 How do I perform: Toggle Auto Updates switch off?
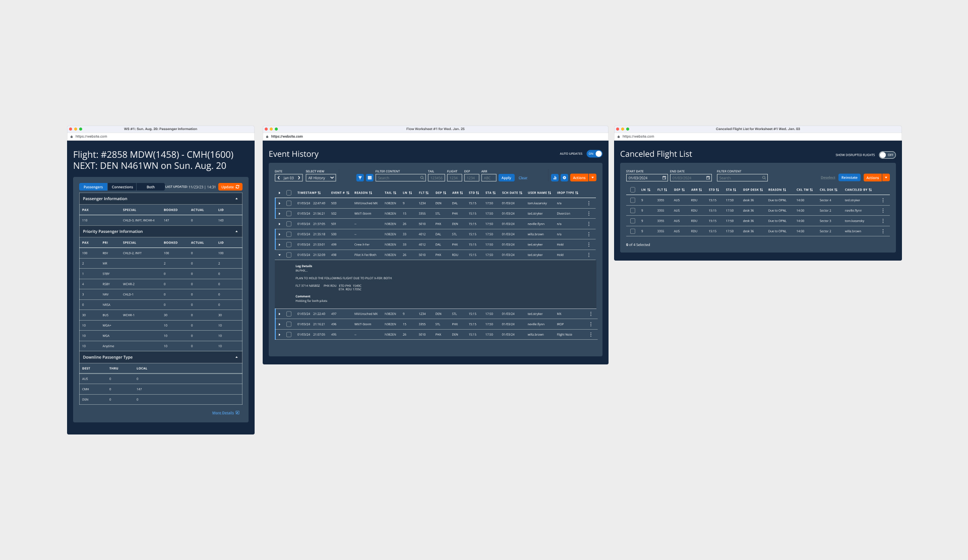click(x=594, y=154)
